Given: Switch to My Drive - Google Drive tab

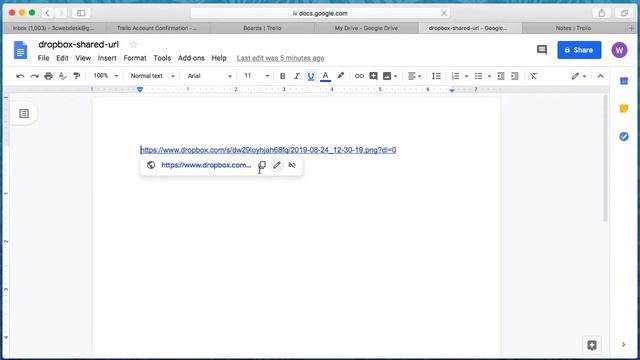Looking at the screenshot, I should 366,28.
